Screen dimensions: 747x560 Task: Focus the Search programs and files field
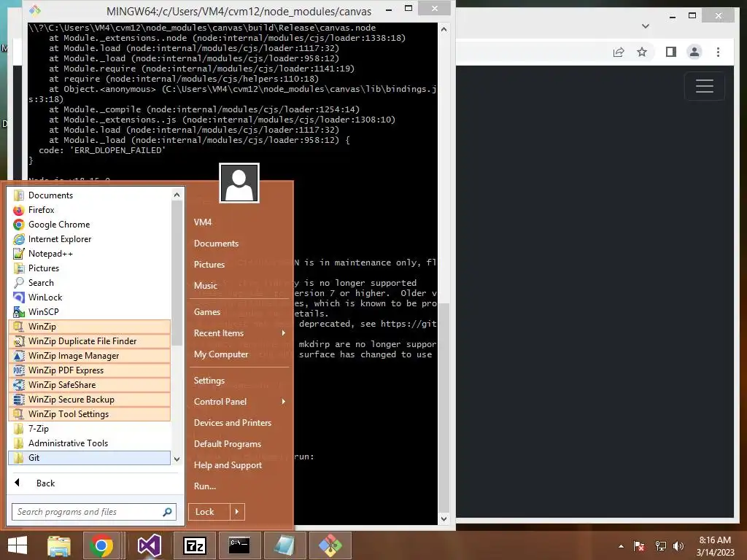click(94, 512)
